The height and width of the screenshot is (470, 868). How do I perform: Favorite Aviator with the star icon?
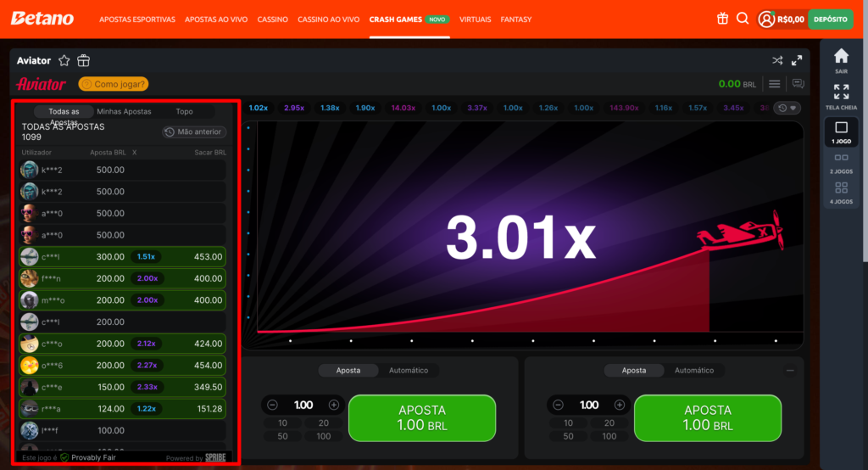pos(64,60)
